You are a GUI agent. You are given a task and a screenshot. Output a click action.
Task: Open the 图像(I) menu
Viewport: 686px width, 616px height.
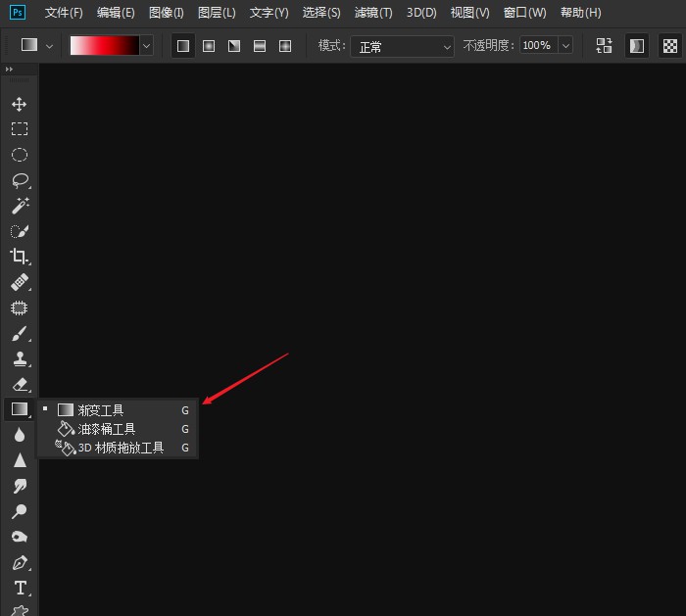[167, 13]
